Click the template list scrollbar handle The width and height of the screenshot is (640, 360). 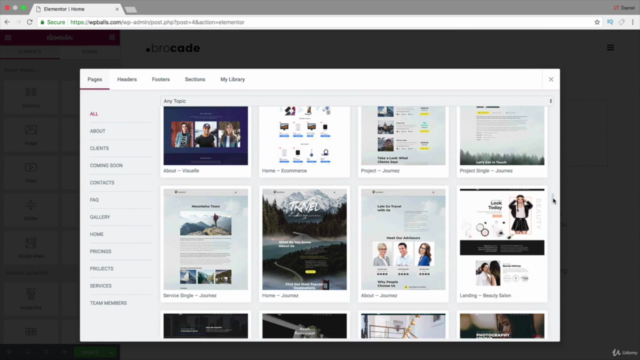click(553, 197)
